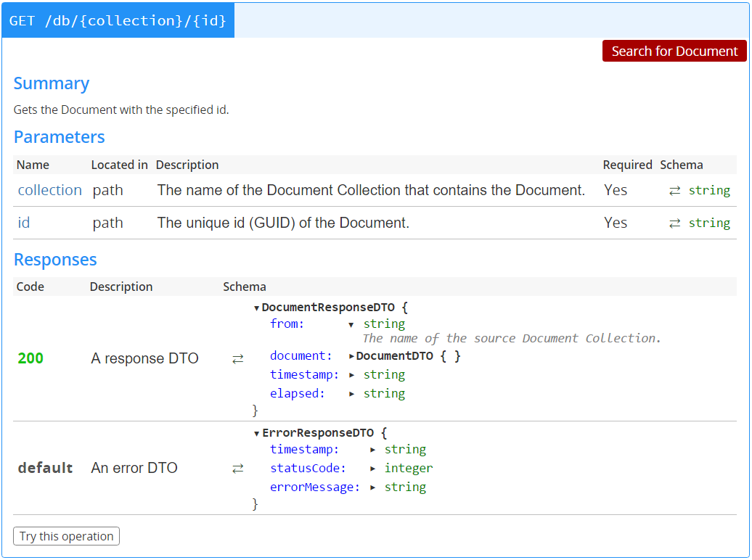
Task: Click the 'An error DTO' description
Action: [134, 467]
